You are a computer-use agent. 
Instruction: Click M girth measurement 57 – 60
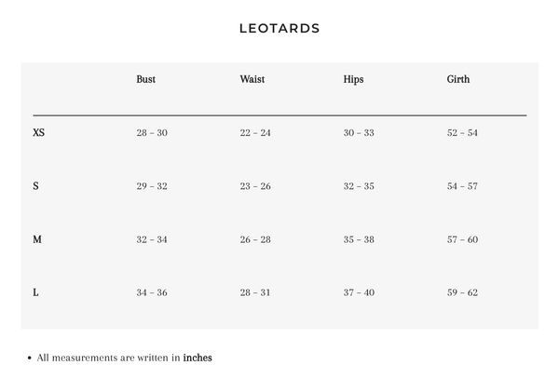[x=462, y=239]
